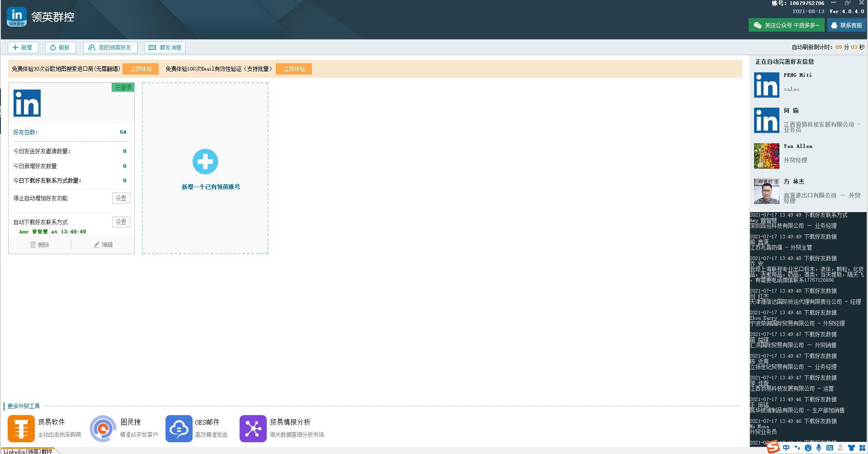Launch the 贸易情报分析 tool icon
Screen dimensions: 868x454
[x=253, y=429]
